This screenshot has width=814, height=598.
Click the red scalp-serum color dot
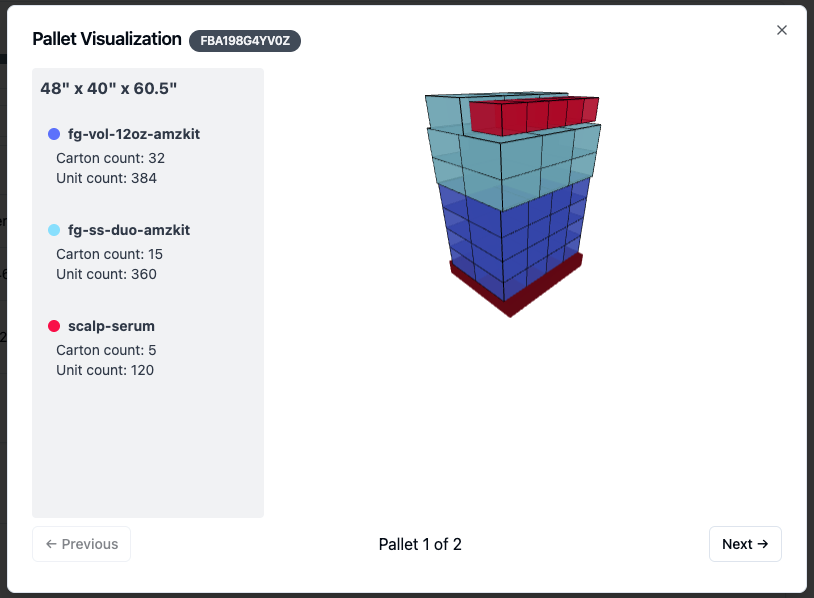(54, 326)
